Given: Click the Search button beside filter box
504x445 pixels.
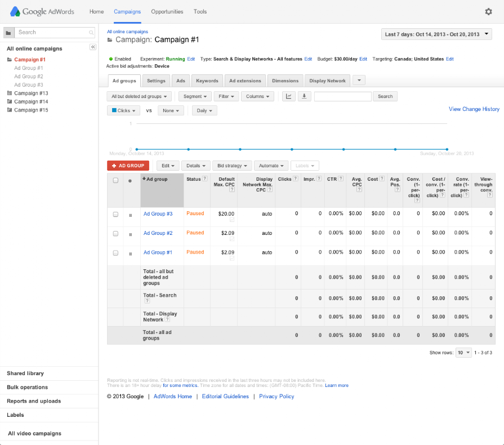Looking at the screenshot, I should point(385,96).
